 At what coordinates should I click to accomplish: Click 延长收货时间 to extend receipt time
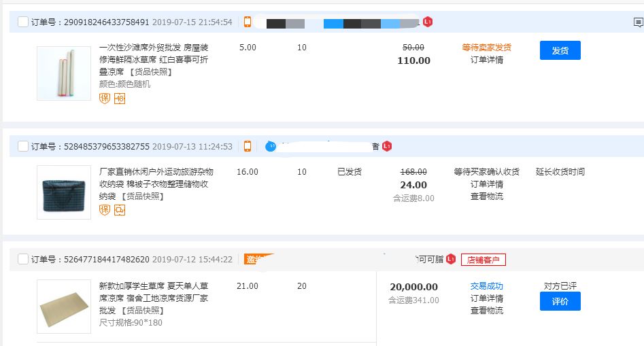click(560, 172)
